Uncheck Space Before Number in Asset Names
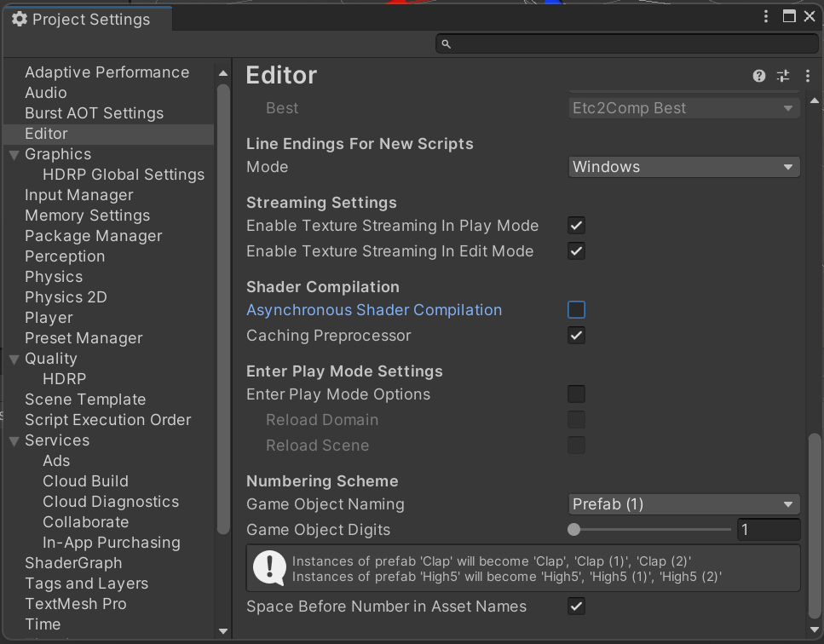This screenshot has height=644, width=824. [x=576, y=607]
